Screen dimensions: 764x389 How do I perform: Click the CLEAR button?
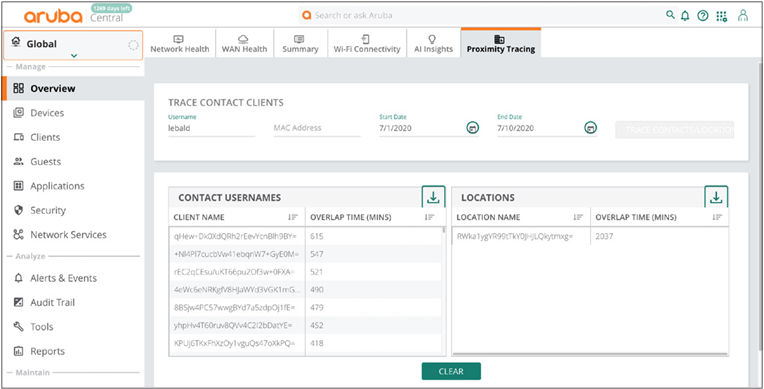click(x=451, y=371)
